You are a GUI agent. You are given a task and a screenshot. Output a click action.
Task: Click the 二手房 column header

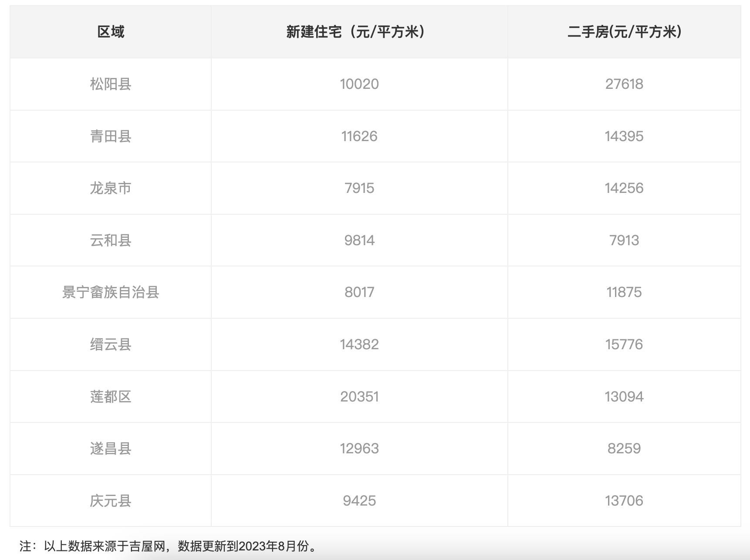(624, 32)
